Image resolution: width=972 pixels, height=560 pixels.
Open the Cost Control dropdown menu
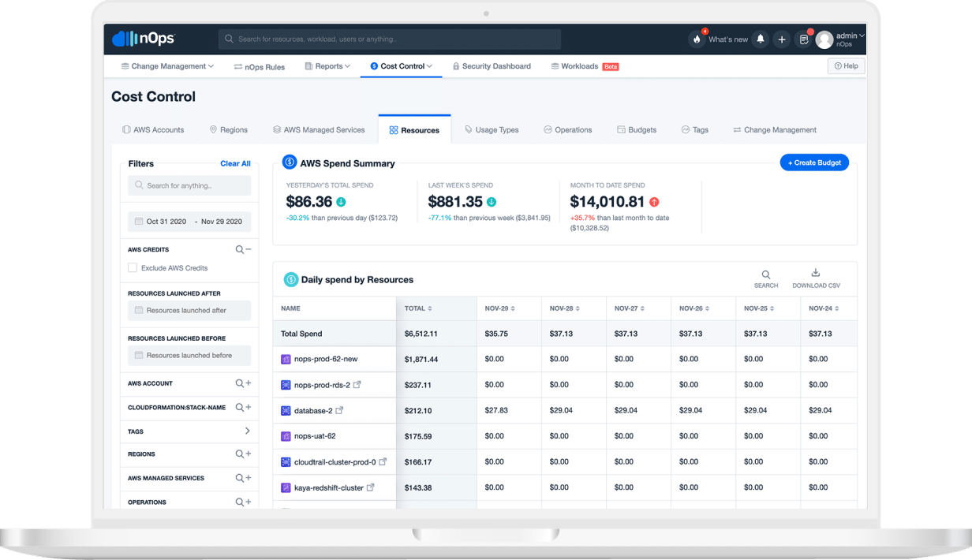[x=402, y=66]
